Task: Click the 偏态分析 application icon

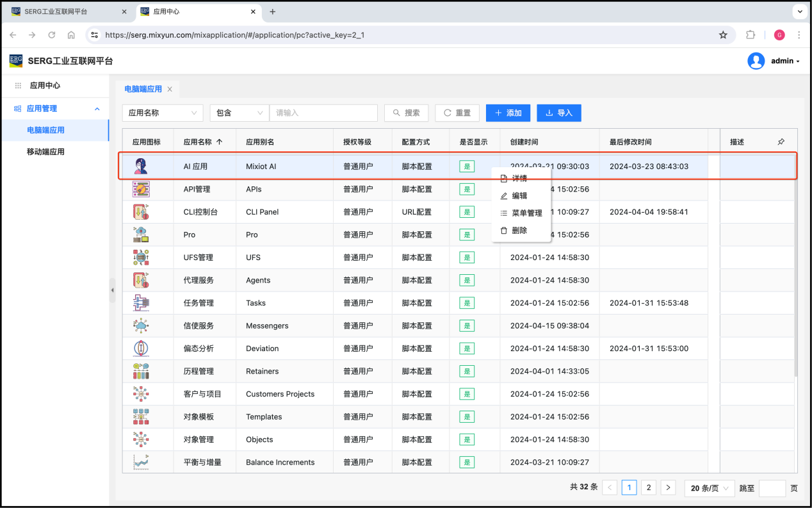Action: point(141,348)
